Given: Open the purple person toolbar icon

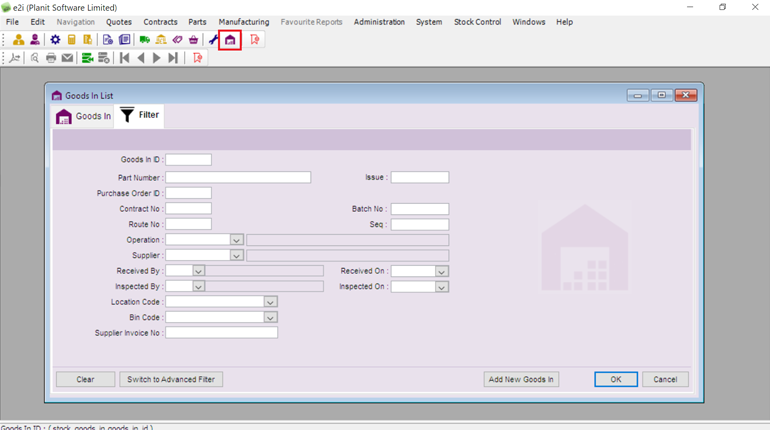Looking at the screenshot, I should point(35,40).
